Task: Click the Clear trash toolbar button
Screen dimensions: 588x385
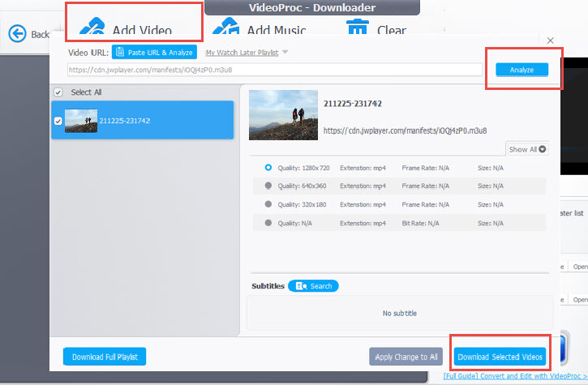Action: tap(376, 28)
